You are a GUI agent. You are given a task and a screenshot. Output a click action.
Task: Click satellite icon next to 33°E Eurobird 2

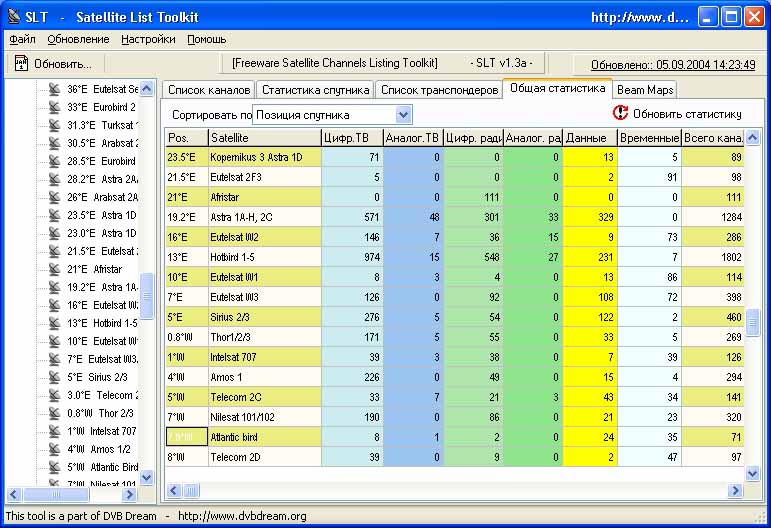[x=54, y=107]
